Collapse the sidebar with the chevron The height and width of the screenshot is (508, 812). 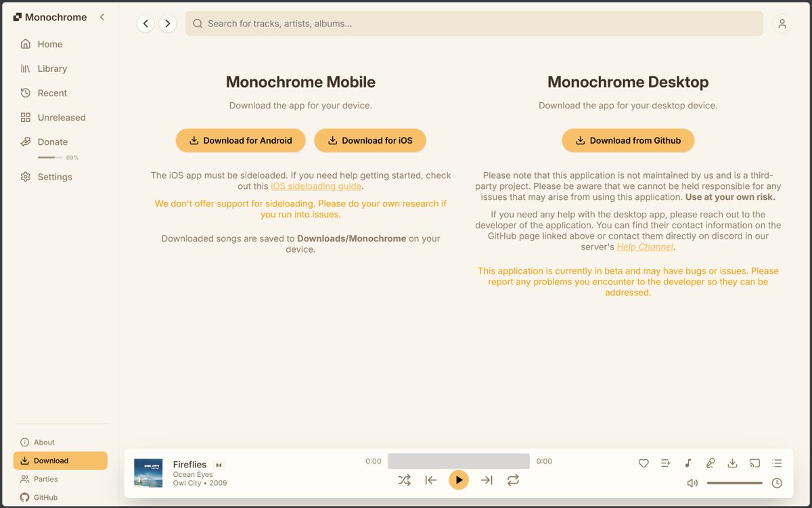102,17
